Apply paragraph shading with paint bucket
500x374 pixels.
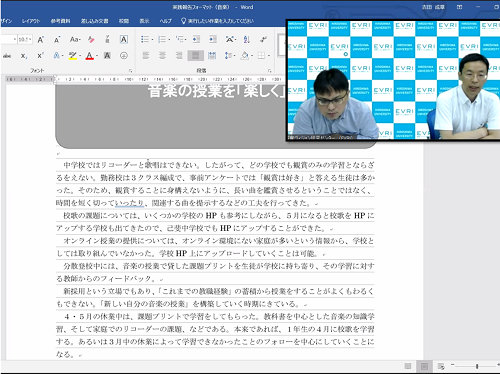point(245,55)
